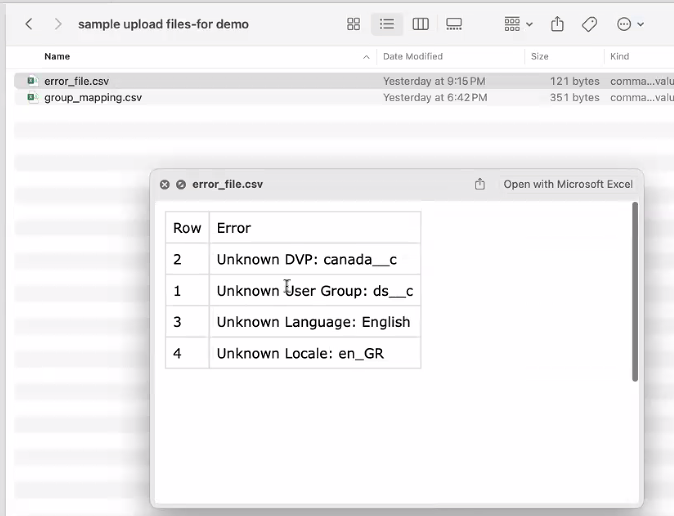Go back in Finder navigation
Image resolution: width=674 pixels, height=516 pixels.
coord(29,24)
